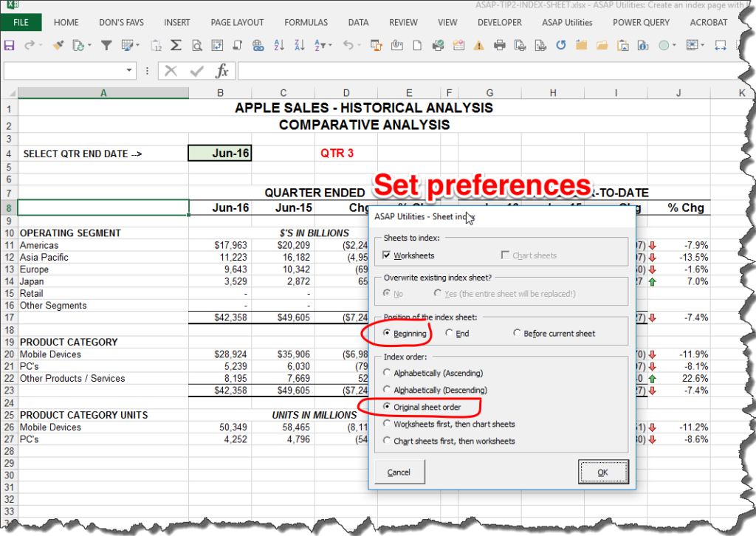Expand the Undo history dropdown arrow
The height and width of the screenshot is (536, 756).
360,45
